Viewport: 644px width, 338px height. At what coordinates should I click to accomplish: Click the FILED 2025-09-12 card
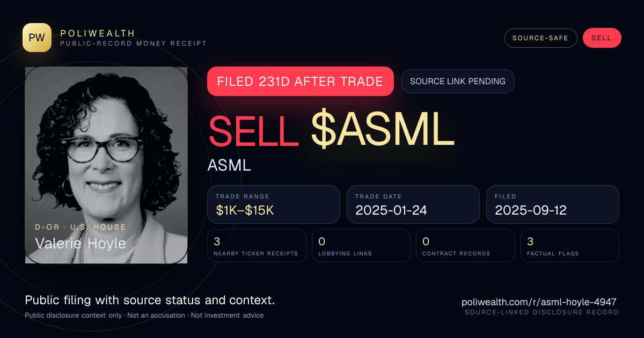(x=553, y=204)
